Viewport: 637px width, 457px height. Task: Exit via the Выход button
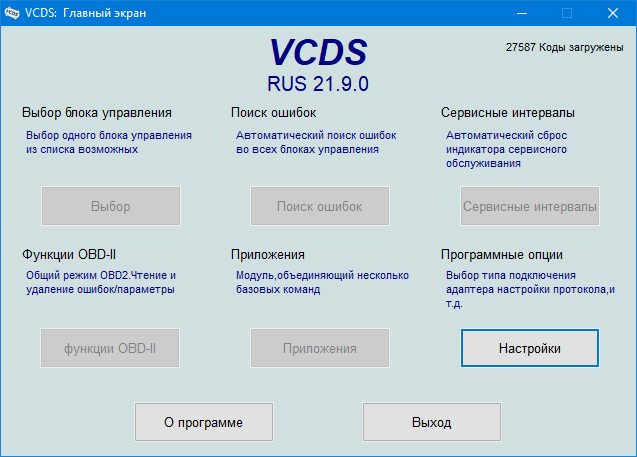coord(432,422)
